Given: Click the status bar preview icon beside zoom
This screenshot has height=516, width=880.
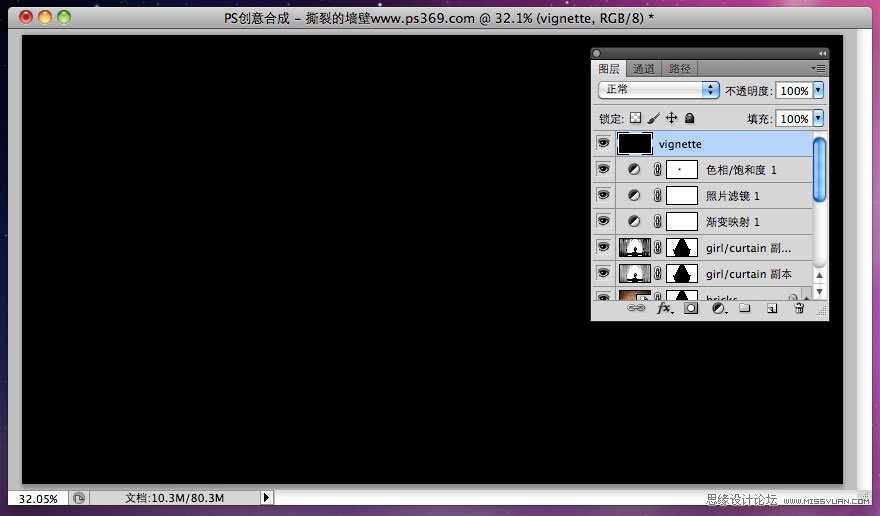Looking at the screenshot, I should [79, 498].
